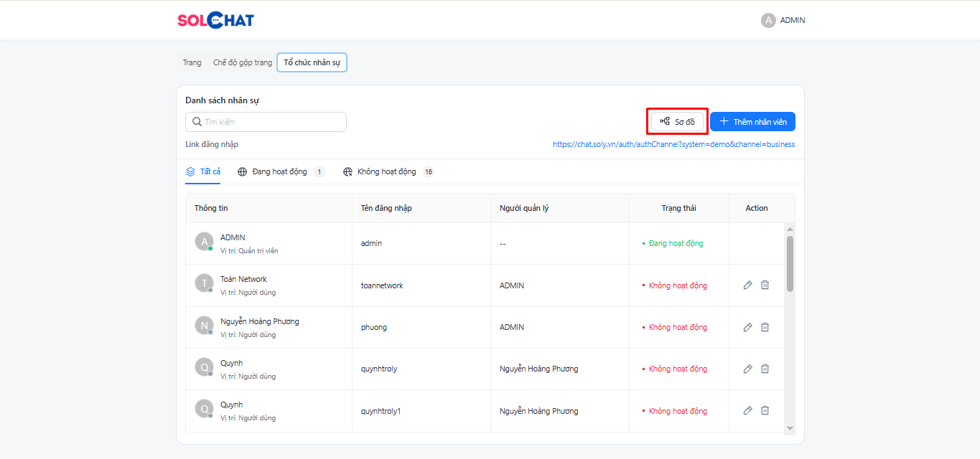Show the Tất cả employees filter
This screenshot has height=459, width=980.
point(203,172)
